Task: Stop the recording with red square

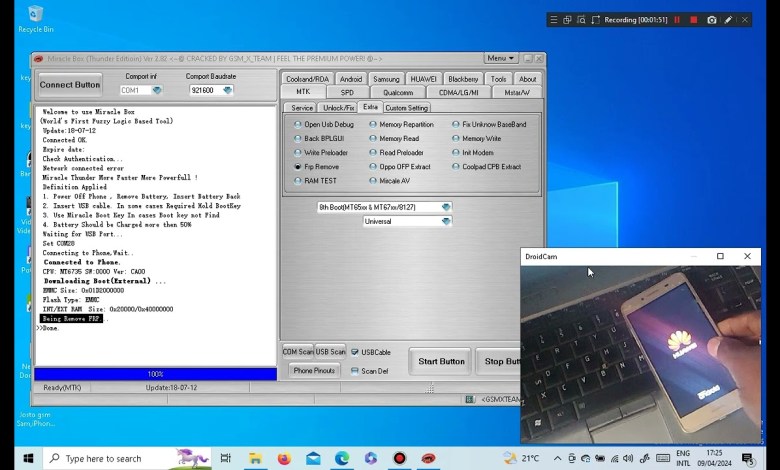Action: (694, 19)
